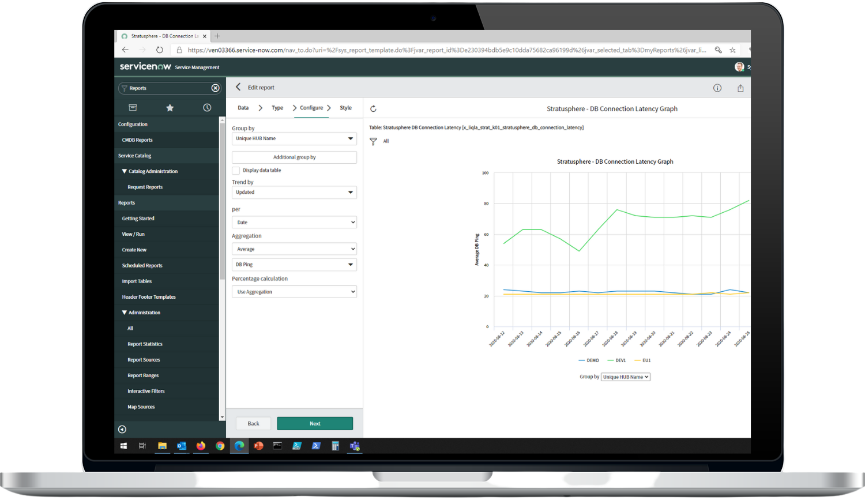
Task: Click Additional group by button
Action: [x=294, y=157]
